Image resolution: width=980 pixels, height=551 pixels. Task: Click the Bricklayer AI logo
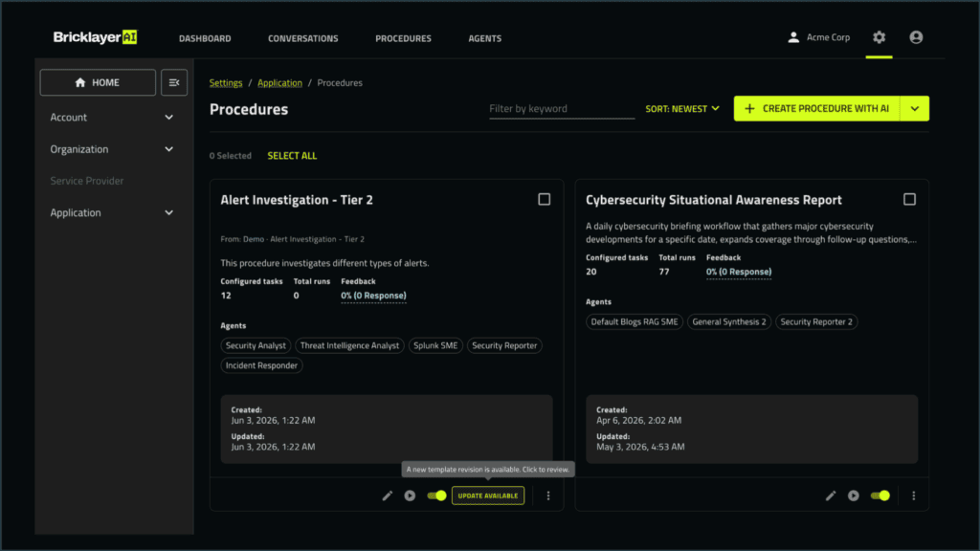pos(95,37)
